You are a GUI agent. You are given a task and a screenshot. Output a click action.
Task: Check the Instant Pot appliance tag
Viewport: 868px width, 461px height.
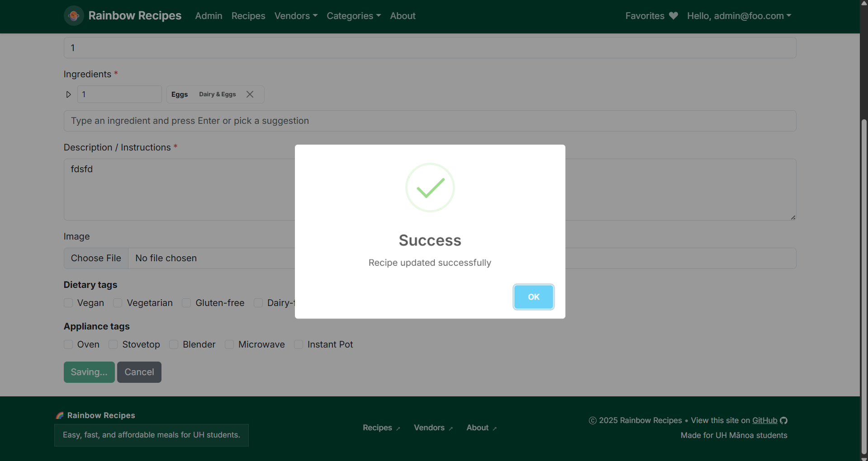tap(299, 344)
